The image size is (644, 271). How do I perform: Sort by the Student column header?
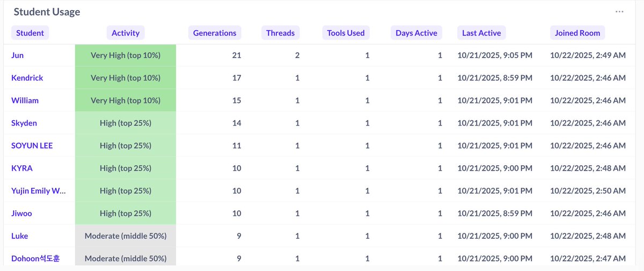30,33
